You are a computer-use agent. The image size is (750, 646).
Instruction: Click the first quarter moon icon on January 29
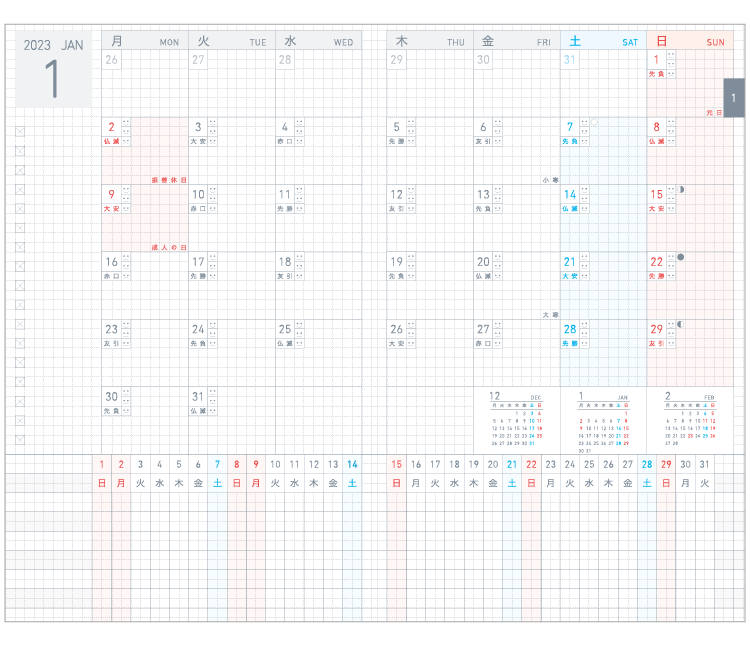click(x=681, y=324)
